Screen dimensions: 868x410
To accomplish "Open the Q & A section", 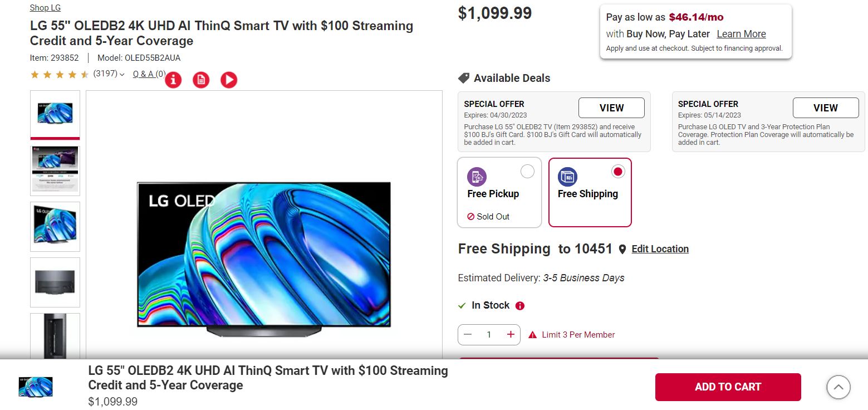I will (145, 74).
